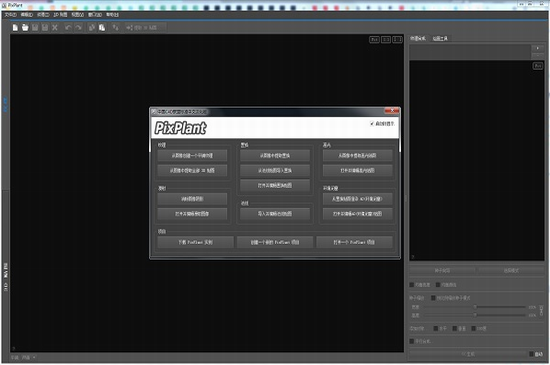Click the Fit icon in right preview panel
Viewport: 550px width, 365px height.
(538, 66)
